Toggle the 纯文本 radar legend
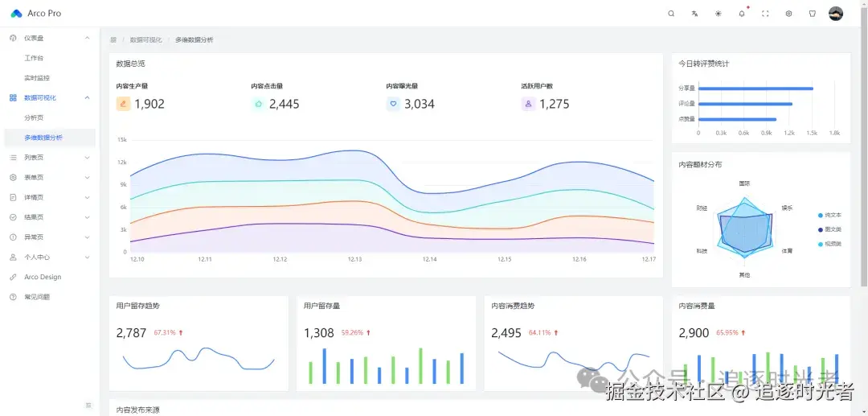 [829, 215]
